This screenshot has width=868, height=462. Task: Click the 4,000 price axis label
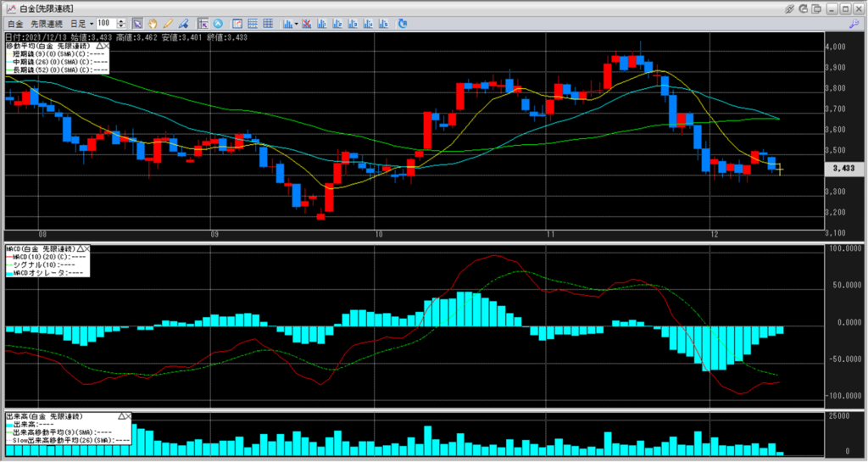(x=835, y=47)
